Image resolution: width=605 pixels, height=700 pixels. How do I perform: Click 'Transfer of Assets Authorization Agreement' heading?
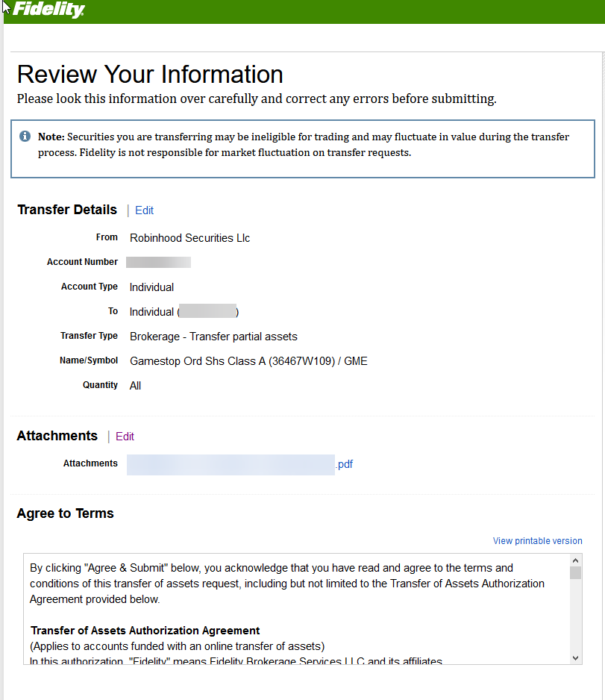pyautogui.click(x=145, y=631)
